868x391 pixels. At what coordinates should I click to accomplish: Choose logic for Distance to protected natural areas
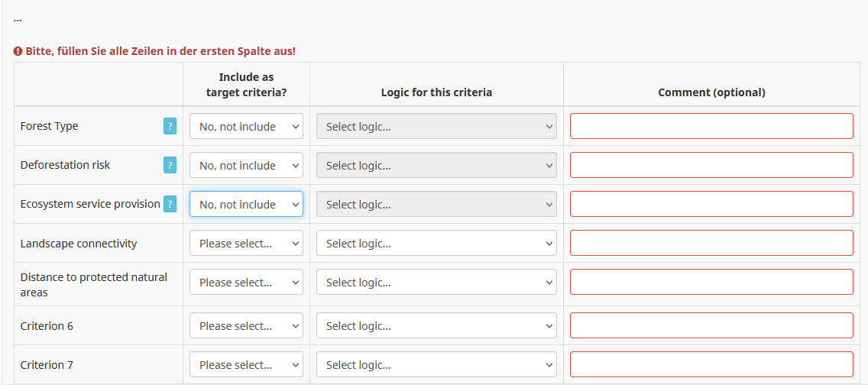[436, 283]
